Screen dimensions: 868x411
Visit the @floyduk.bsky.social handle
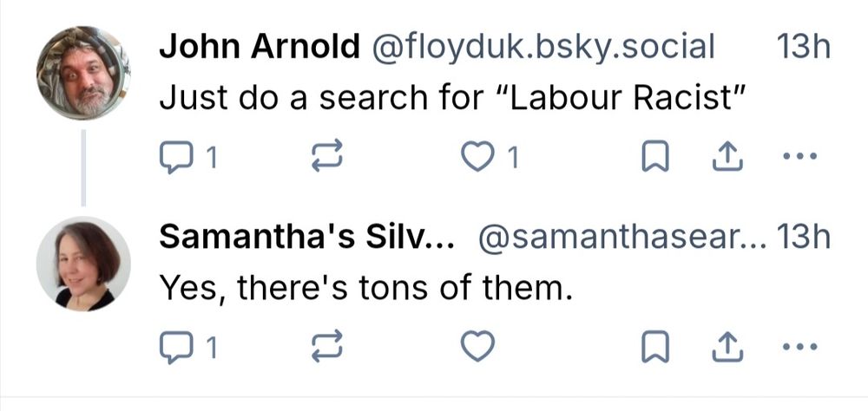tap(542, 49)
